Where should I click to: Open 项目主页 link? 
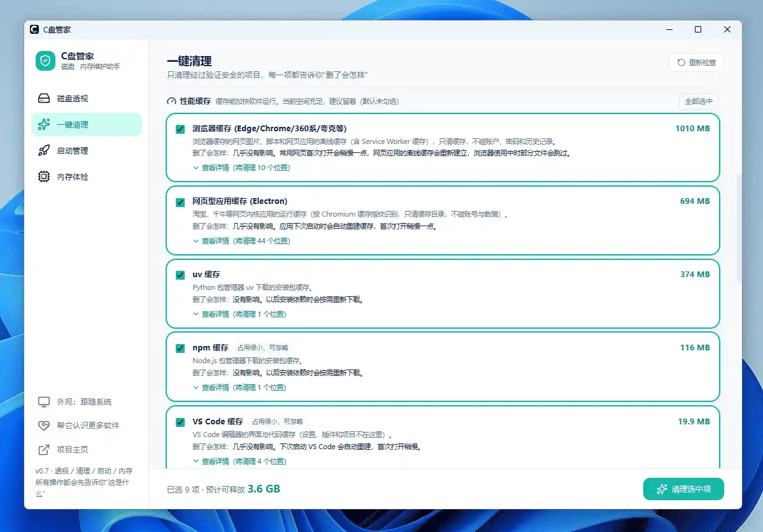click(x=87, y=450)
